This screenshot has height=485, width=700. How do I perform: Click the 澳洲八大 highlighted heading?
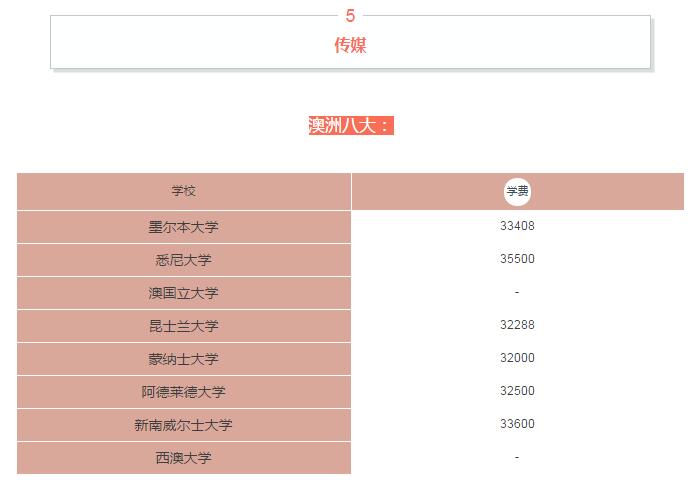click(x=350, y=125)
